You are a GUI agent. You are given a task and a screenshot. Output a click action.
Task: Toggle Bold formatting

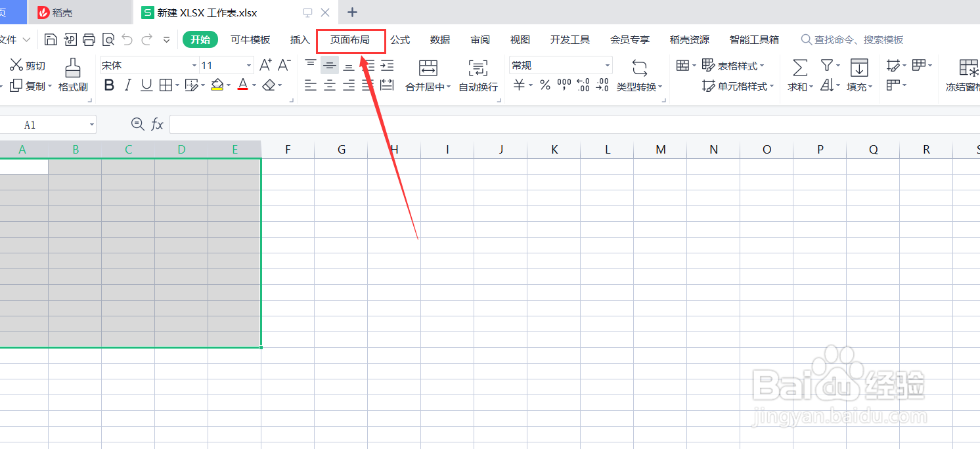(109, 85)
